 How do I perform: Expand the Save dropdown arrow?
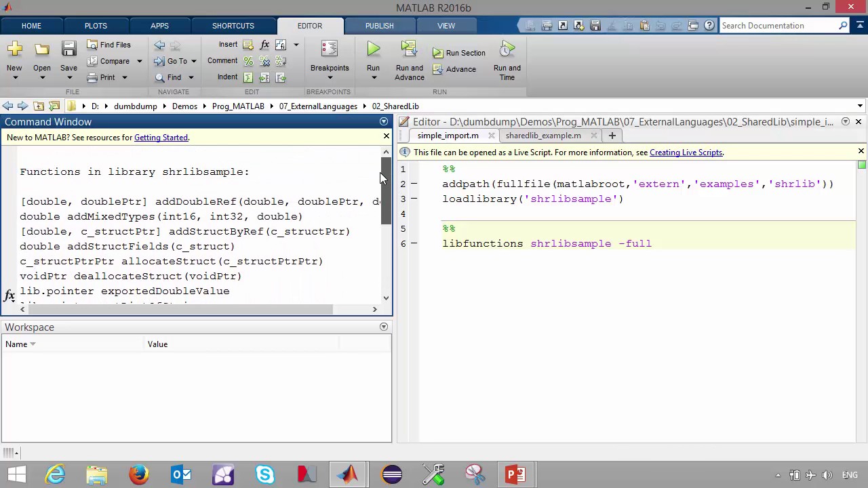(x=68, y=78)
